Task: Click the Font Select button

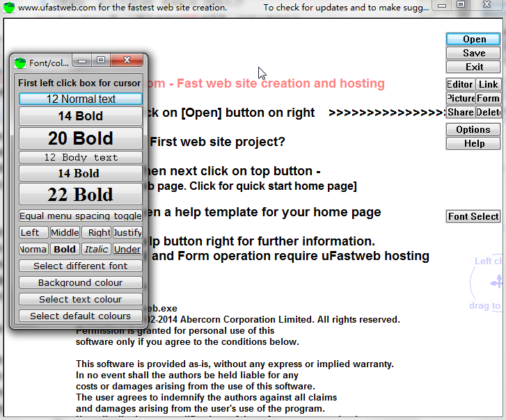Action: (x=473, y=216)
